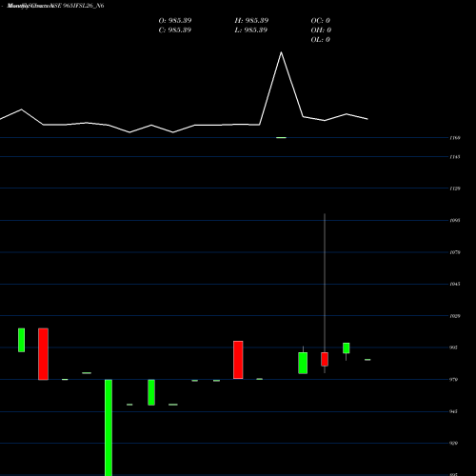
Task: Click the 1020 price axis label
Action: point(455,316)
